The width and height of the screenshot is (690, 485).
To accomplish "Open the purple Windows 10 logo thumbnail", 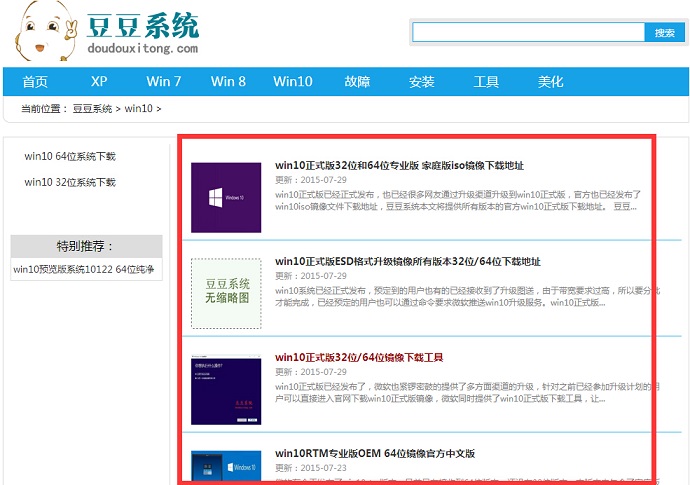I will pos(226,198).
